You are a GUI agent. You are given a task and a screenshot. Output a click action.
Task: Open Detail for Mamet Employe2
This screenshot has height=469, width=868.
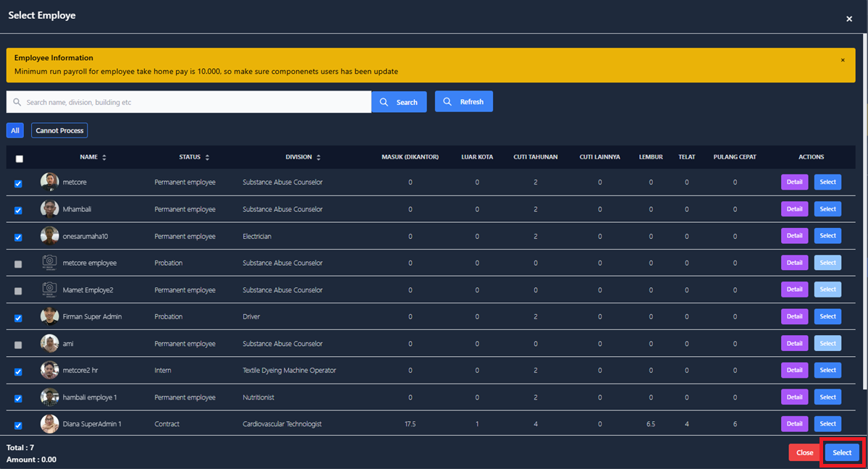point(794,289)
